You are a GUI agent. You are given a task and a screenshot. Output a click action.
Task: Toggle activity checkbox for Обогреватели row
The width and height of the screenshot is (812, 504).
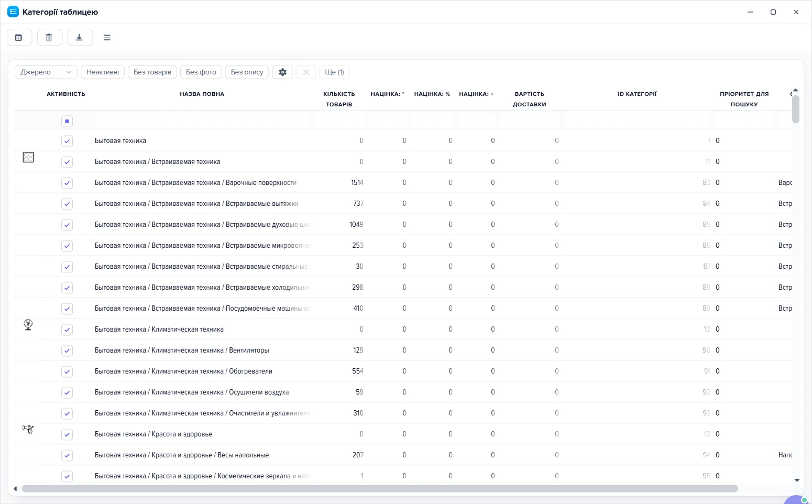coord(67,371)
